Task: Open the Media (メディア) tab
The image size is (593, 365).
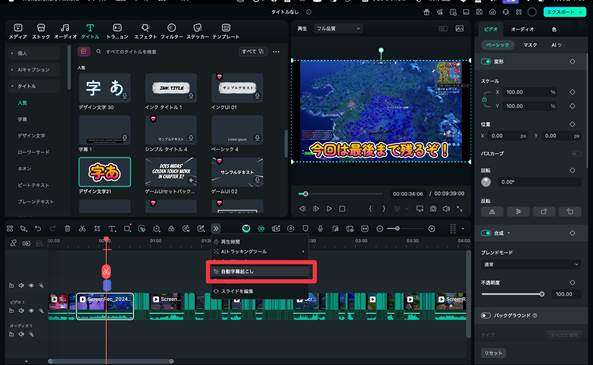Action: [x=18, y=31]
